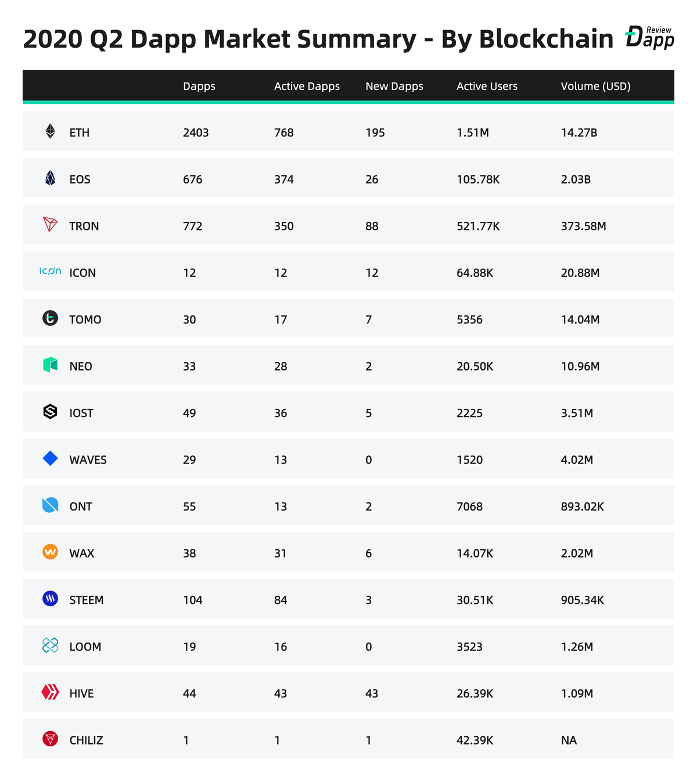697x784 pixels.
Task: Click the red CHILIZ logo icon
Action: 51,739
